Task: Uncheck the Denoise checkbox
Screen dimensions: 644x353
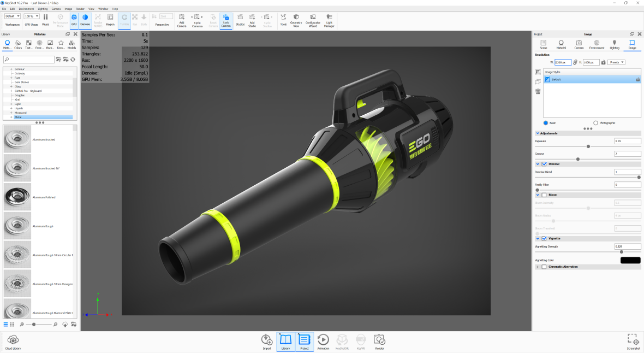Action: tap(544, 164)
